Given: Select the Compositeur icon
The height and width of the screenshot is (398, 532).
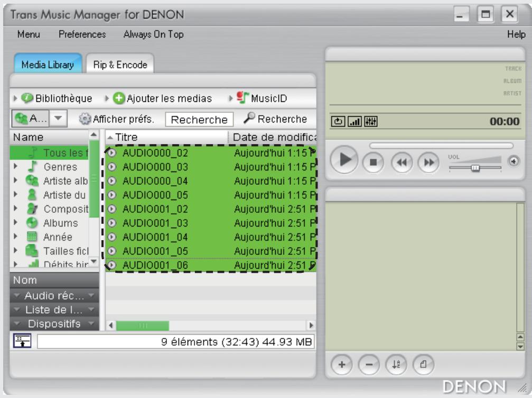Looking at the screenshot, I should tap(32, 209).
